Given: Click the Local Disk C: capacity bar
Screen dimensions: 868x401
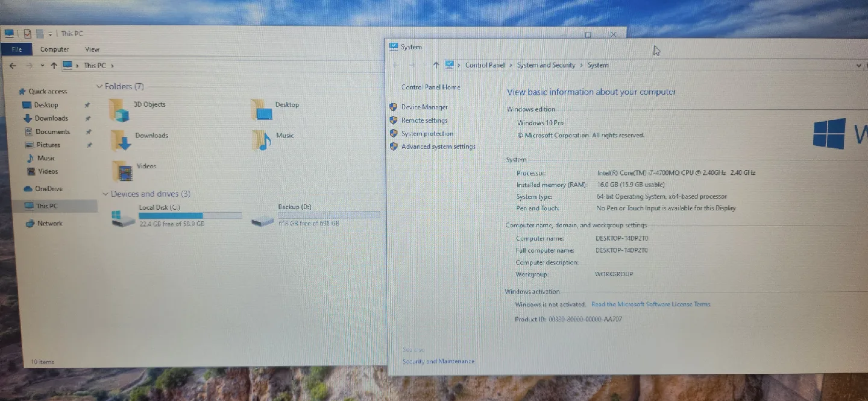Looking at the screenshot, I should (190, 215).
